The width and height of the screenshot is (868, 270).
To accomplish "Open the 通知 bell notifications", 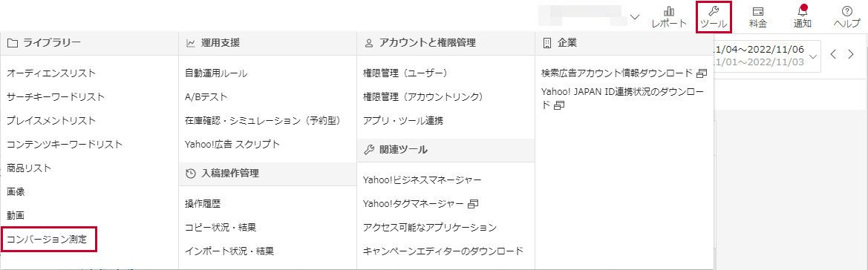I will pyautogui.click(x=802, y=10).
